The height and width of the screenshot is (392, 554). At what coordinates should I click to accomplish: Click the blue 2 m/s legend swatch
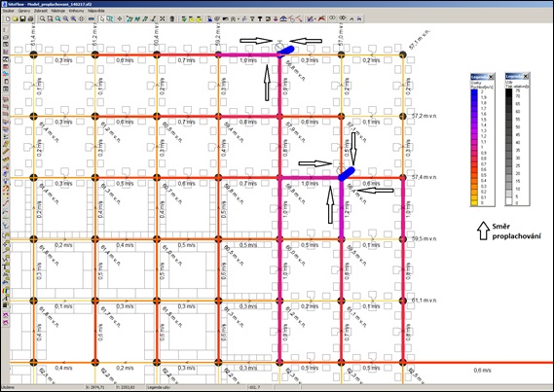coord(474,91)
